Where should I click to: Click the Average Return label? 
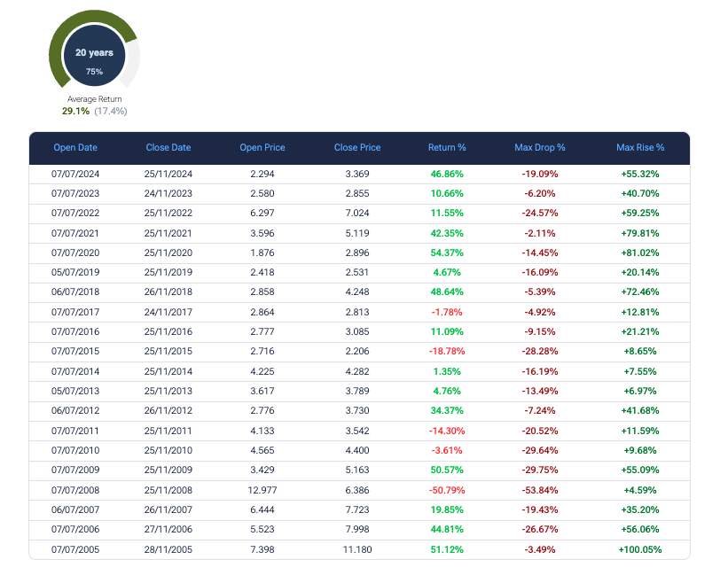[x=94, y=98]
